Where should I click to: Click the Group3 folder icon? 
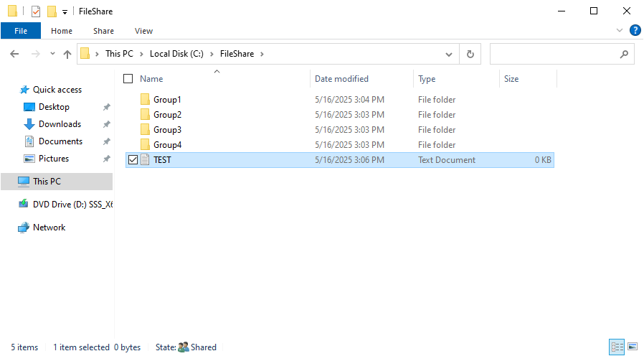click(x=145, y=129)
